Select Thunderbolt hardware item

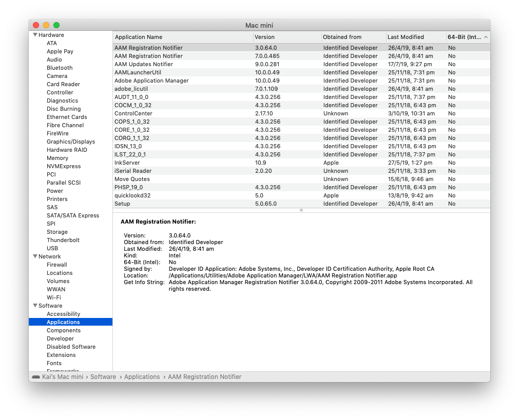63,240
